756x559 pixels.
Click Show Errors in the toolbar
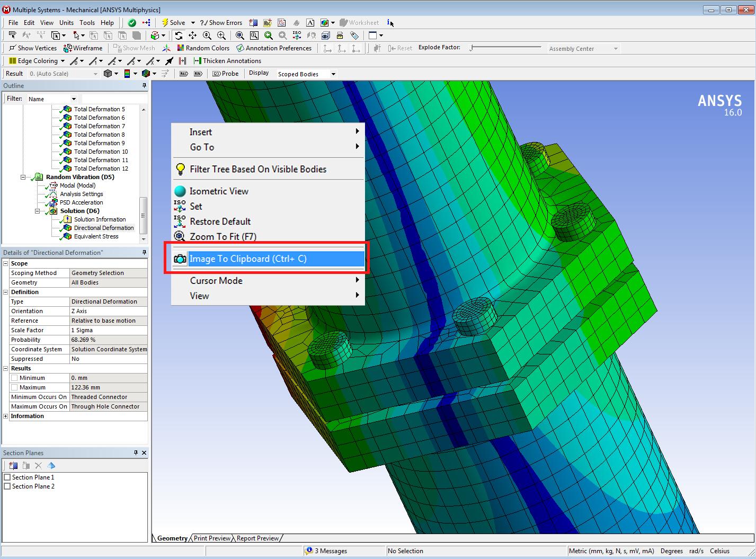(221, 23)
